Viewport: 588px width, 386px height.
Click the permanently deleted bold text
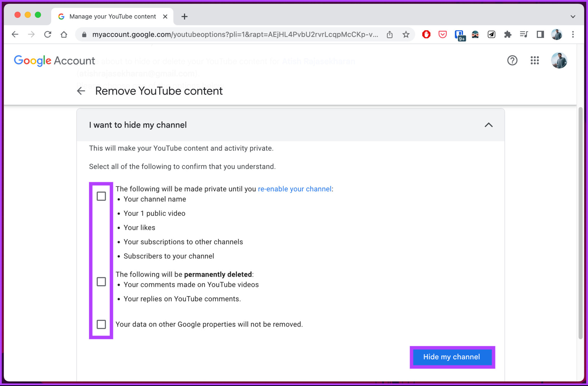(218, 275)
